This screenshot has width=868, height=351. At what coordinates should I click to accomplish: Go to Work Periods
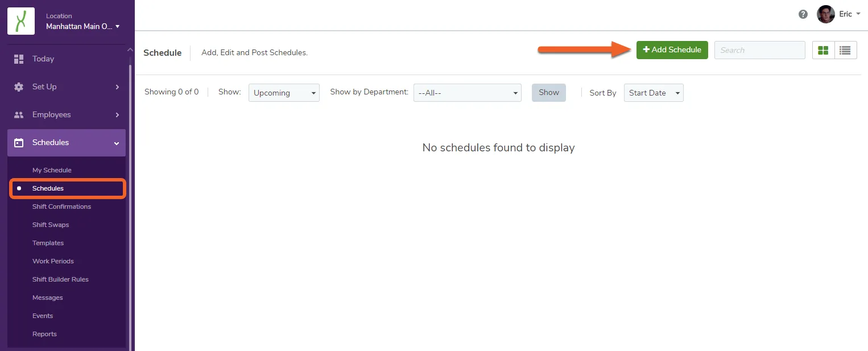tap(53, 261)
